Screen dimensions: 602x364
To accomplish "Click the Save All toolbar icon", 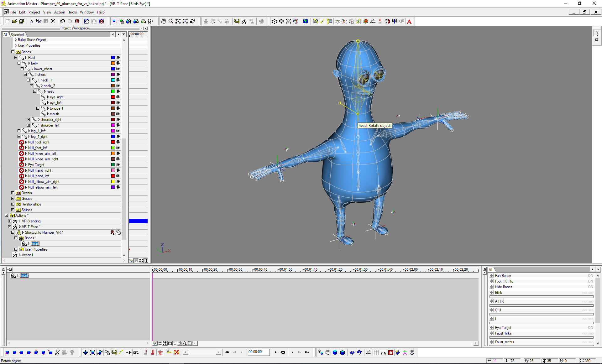I will (22, 21).
